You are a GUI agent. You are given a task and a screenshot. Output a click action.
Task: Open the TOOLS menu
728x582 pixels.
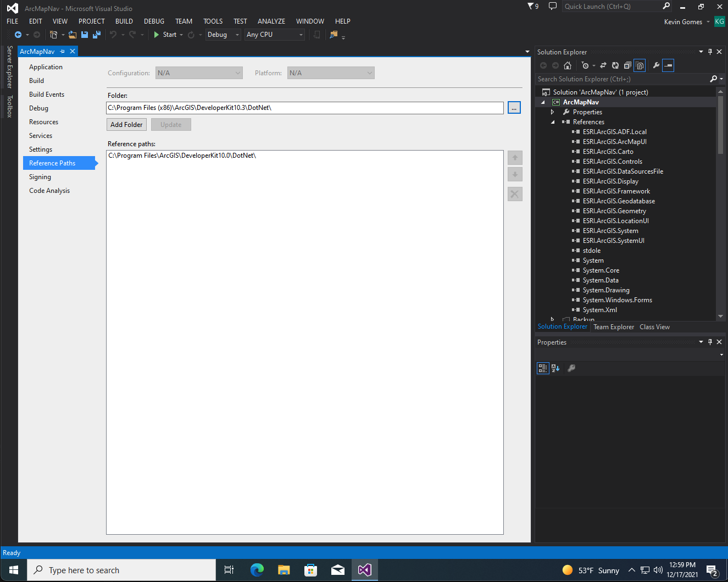213,21
